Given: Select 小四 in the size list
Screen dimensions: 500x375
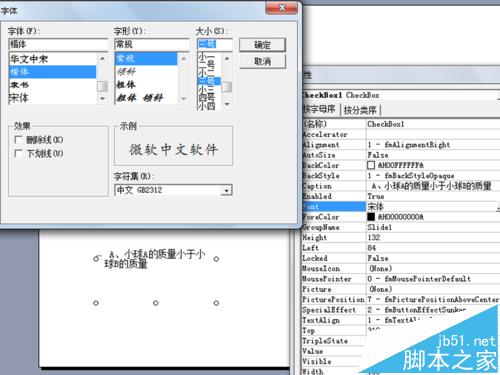Looking at the screenshot, I should pyautogui.click(x=209, y=106).
